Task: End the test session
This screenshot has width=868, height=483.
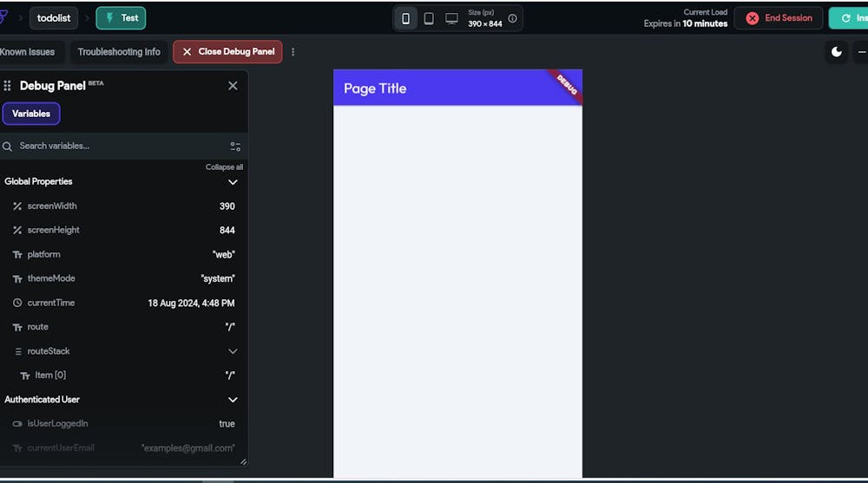Action: point(779,18)
